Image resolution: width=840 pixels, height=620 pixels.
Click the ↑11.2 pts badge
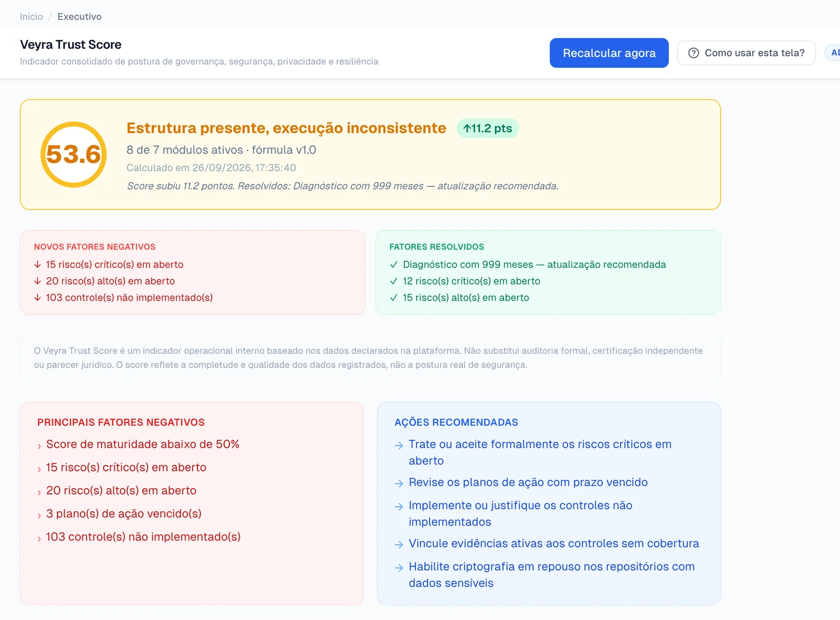(488, 128)
